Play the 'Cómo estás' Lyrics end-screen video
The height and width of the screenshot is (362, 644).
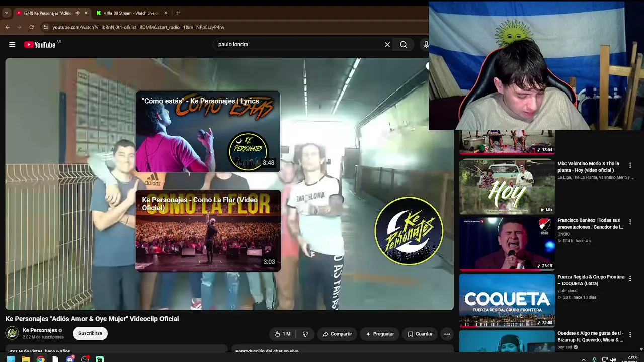pyautogui.click(x=208, y=132)
